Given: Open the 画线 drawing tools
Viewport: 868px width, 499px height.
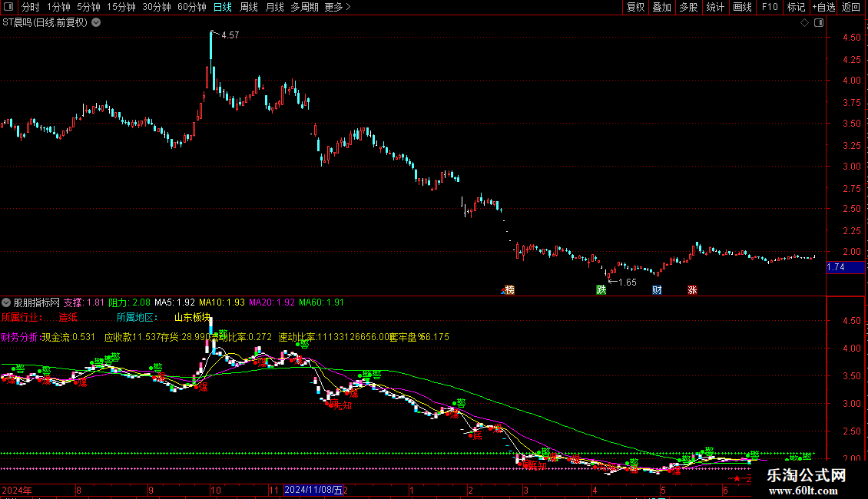Looking at the screenshot, I should click(742, 7).
